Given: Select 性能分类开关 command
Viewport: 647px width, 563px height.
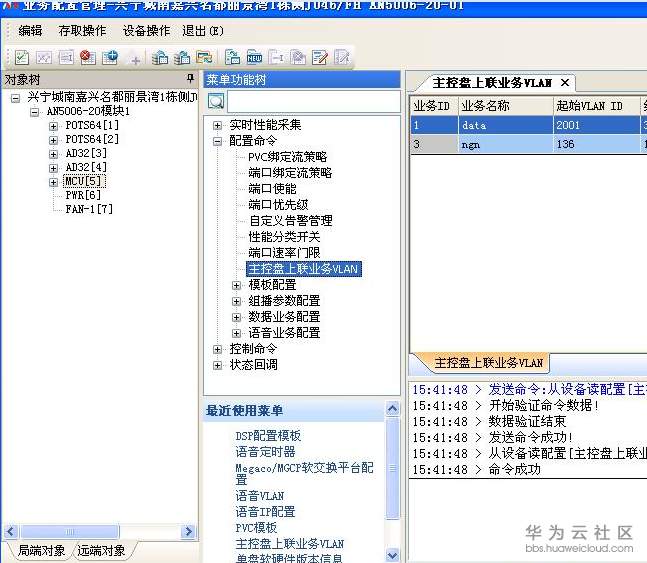Looking at the screenshot, I should tap(284, 237).
